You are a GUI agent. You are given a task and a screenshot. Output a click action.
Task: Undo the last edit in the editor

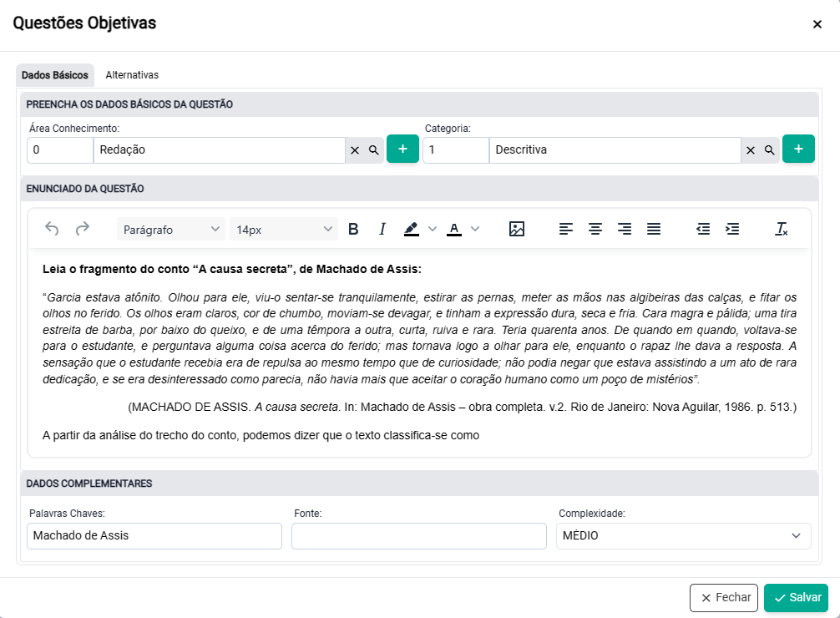coord(52,229)
